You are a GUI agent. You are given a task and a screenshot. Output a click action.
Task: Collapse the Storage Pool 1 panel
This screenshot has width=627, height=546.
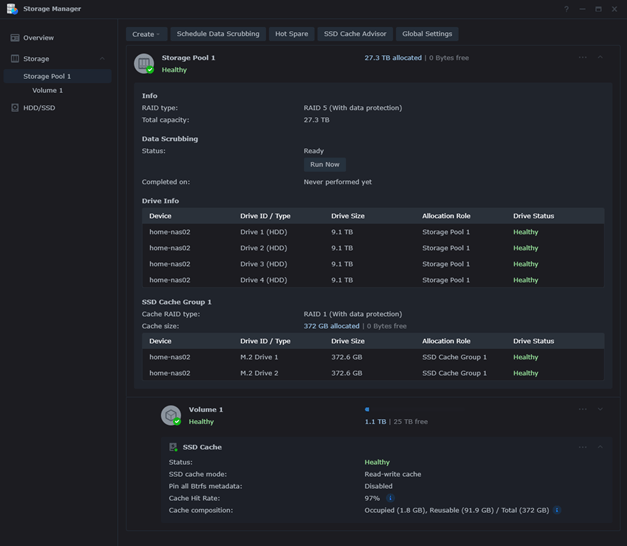[600, 58]
